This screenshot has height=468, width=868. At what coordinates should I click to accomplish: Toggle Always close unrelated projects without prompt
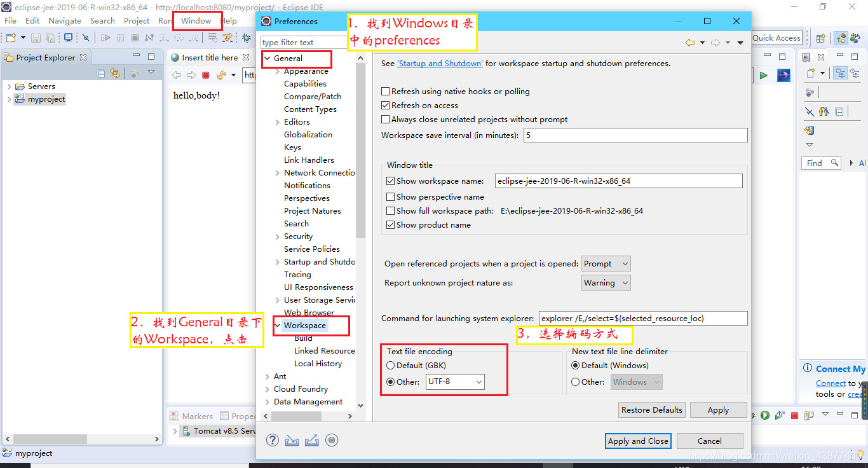click(x=385, y=120)
